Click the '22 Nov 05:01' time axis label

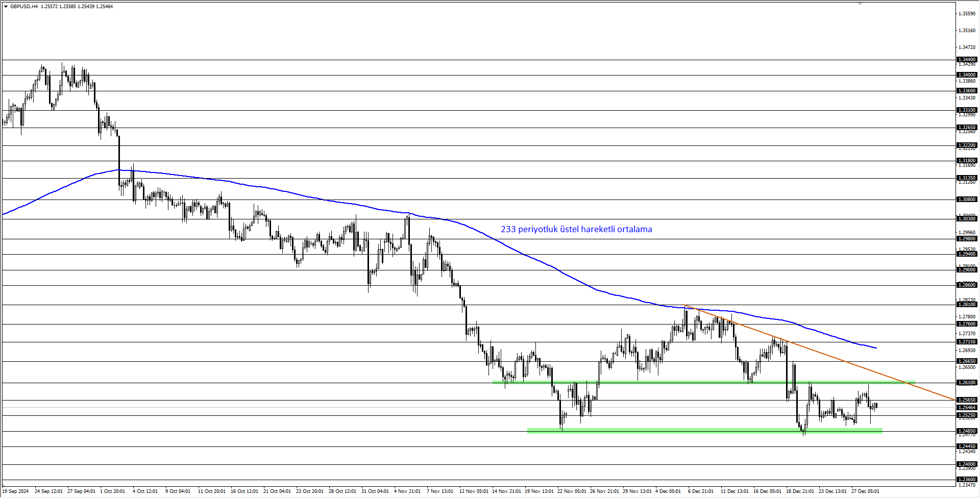[x=572, y=491]
